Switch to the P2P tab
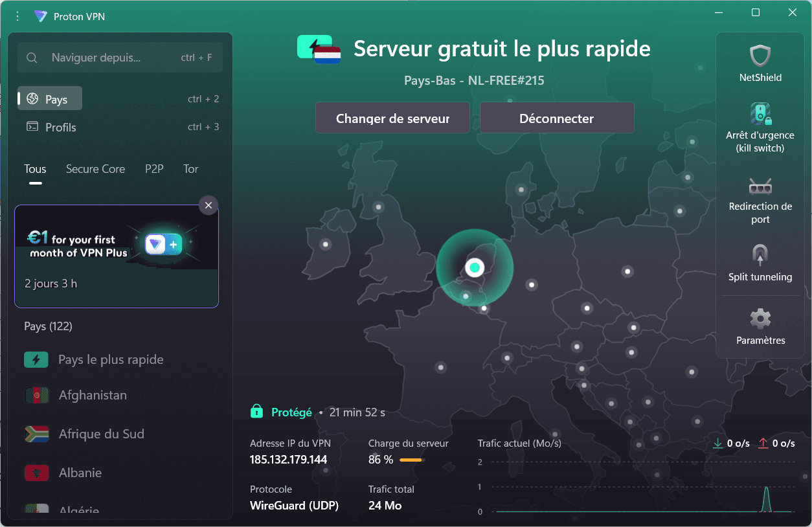This screenshot has height=527, width=812. coord(154,169)
